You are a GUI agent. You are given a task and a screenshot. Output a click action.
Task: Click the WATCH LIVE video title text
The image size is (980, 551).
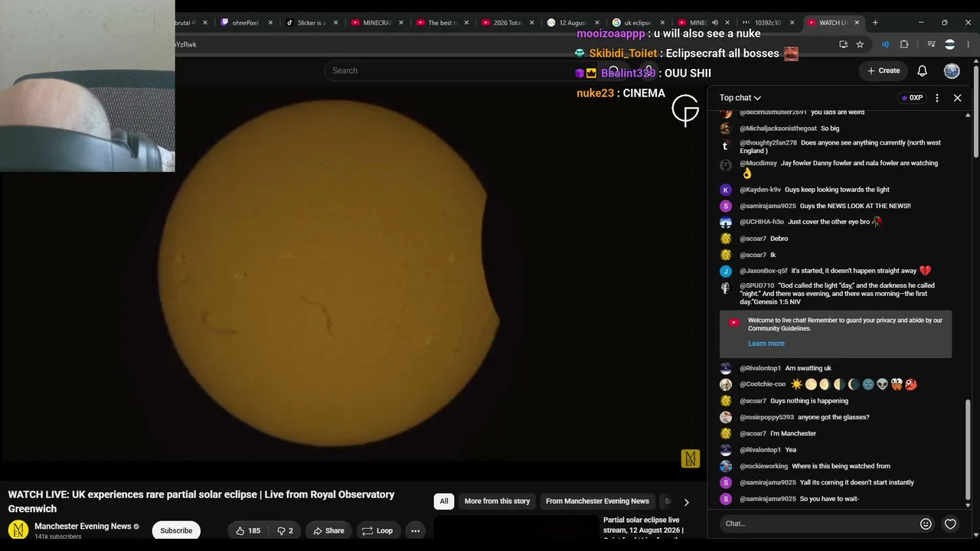(201, 501)
